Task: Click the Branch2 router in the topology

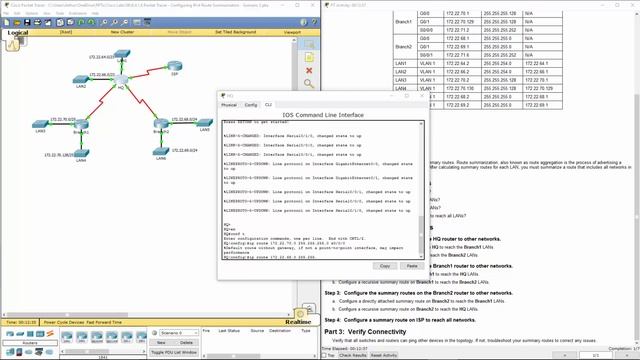Action: pos(161,124)
